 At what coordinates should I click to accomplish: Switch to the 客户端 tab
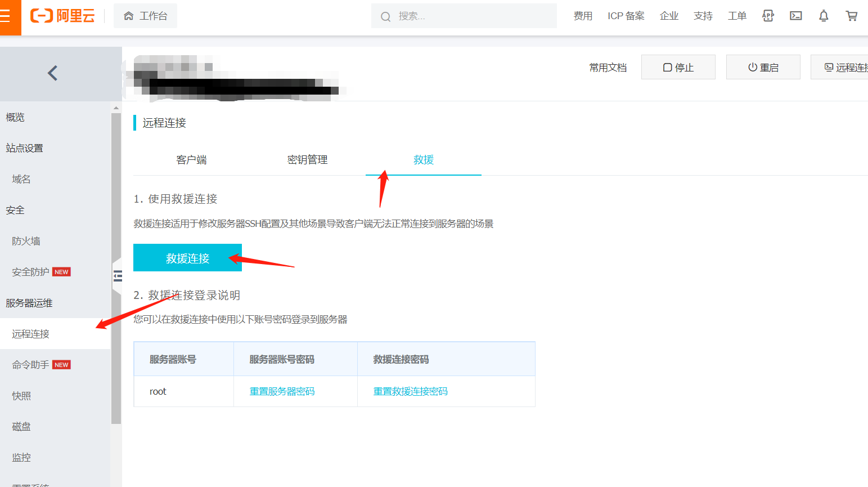pos(191,160)
